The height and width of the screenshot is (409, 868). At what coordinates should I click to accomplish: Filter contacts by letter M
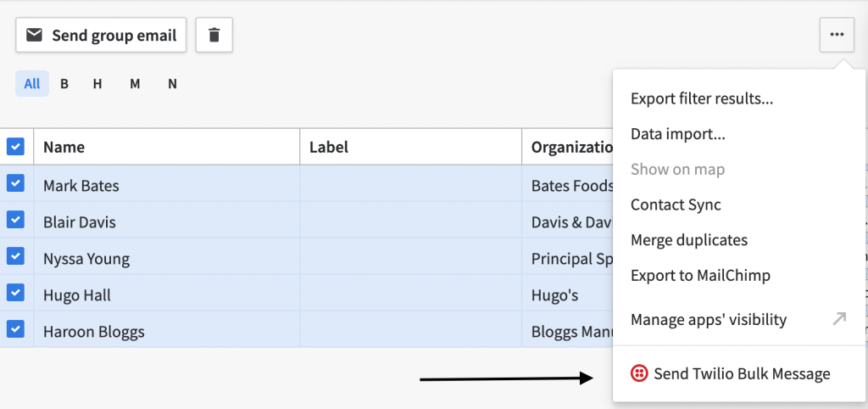[x=135, y=84]
